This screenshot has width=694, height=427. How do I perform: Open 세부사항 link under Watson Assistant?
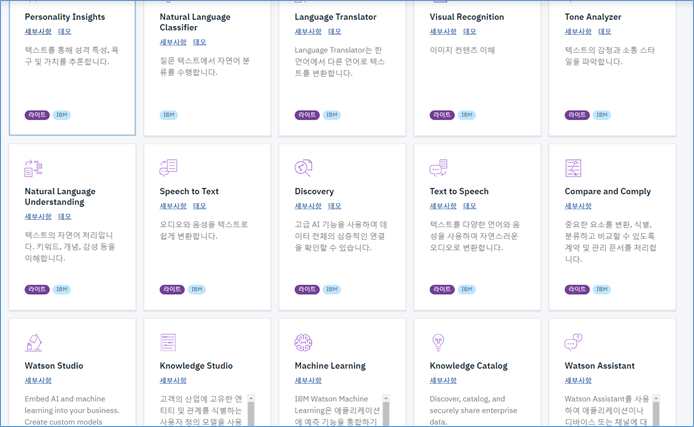click(x=578, y=380)
